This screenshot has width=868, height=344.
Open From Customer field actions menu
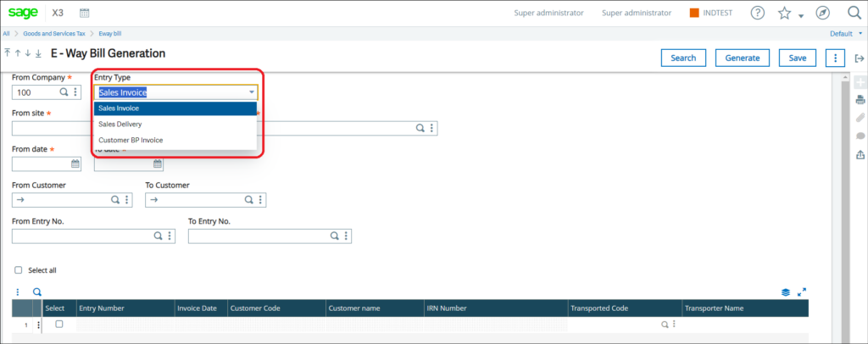tap(127, 200)
